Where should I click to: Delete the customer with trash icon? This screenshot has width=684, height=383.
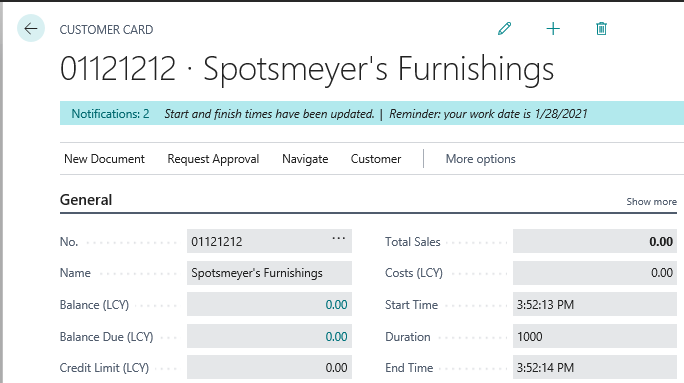602,29
